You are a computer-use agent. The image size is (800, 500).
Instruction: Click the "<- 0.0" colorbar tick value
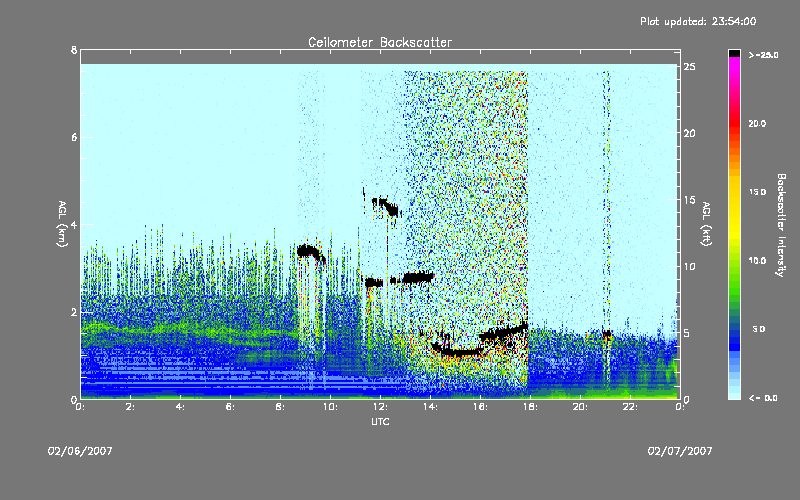coord(763,398)
